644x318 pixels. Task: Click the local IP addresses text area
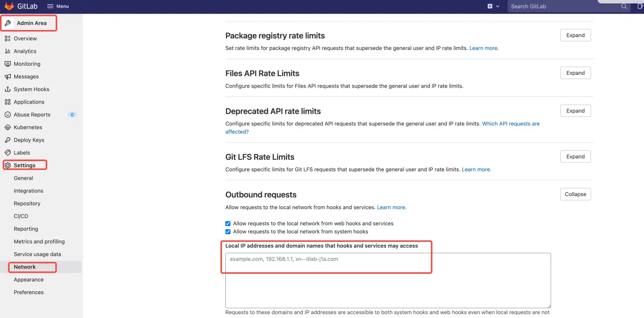388,280
